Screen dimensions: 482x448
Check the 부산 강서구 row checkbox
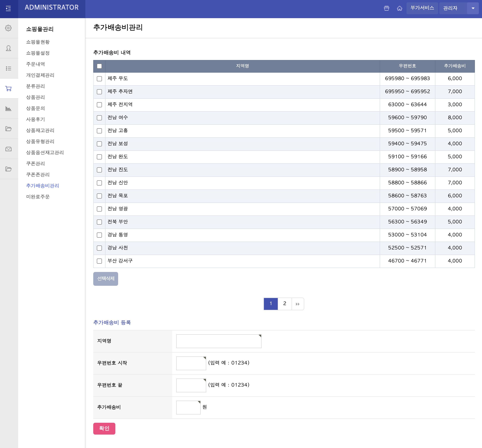[99, 261]
